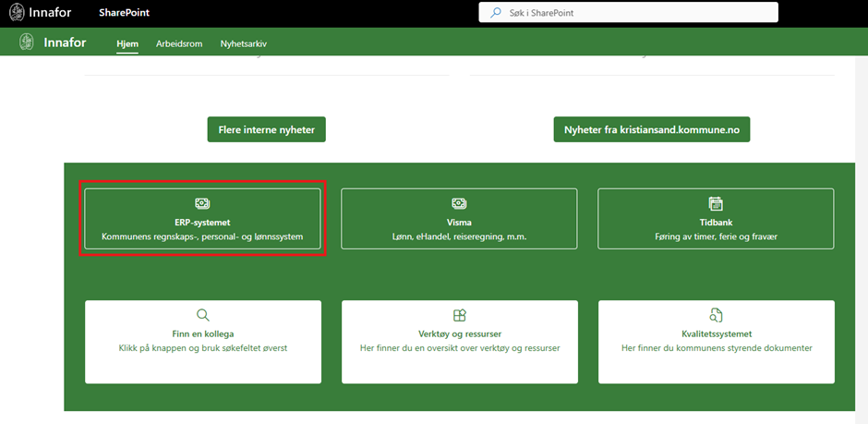Focus the Søk i SharePoint search field
This screenshot has height=424, width=868.
tap(637, 13)
